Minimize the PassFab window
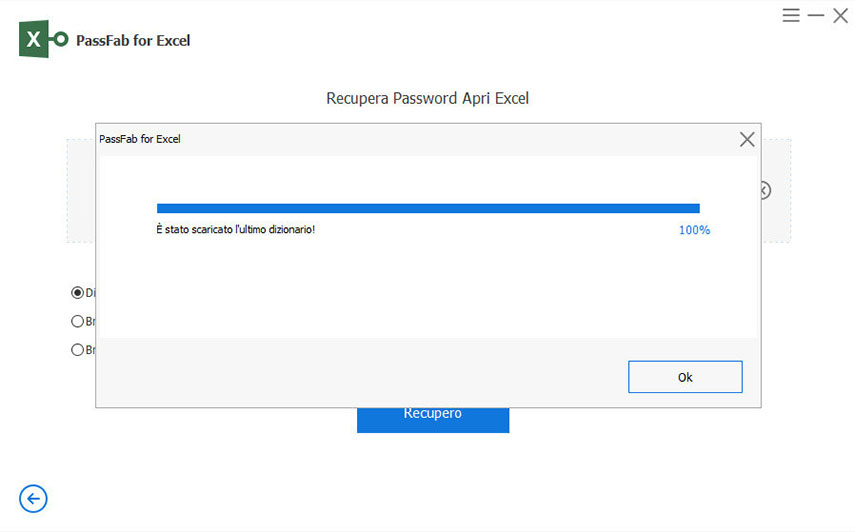This screenshot has height=532, width=855. [x=815, y=16]
